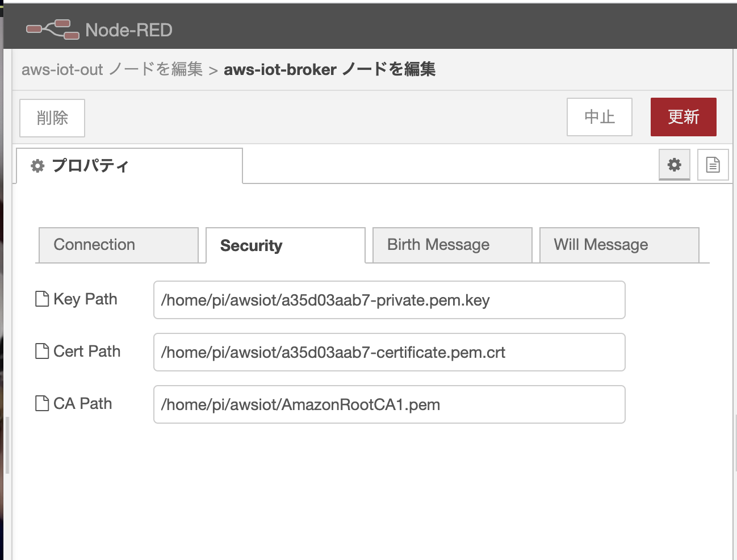Open the Will Message tab
Image resolution: width=737 pixels, height=560 pixels.
(x=619, y=245)
